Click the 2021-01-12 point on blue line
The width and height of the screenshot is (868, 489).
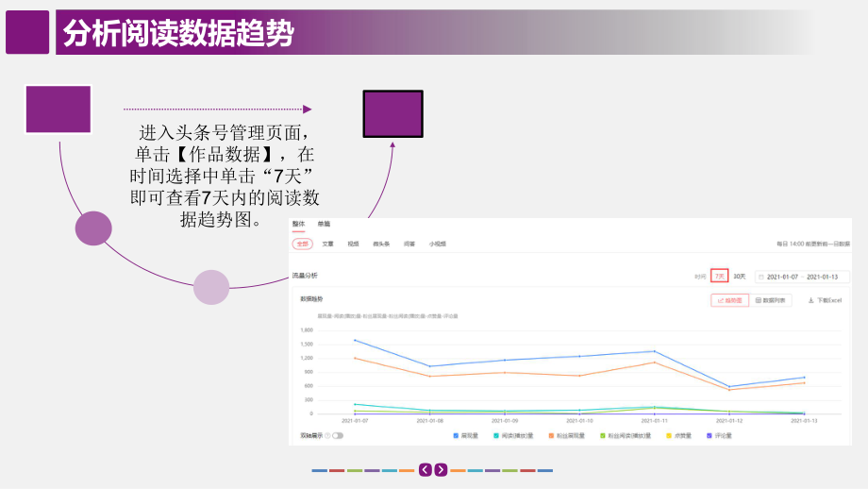[729, 386]
